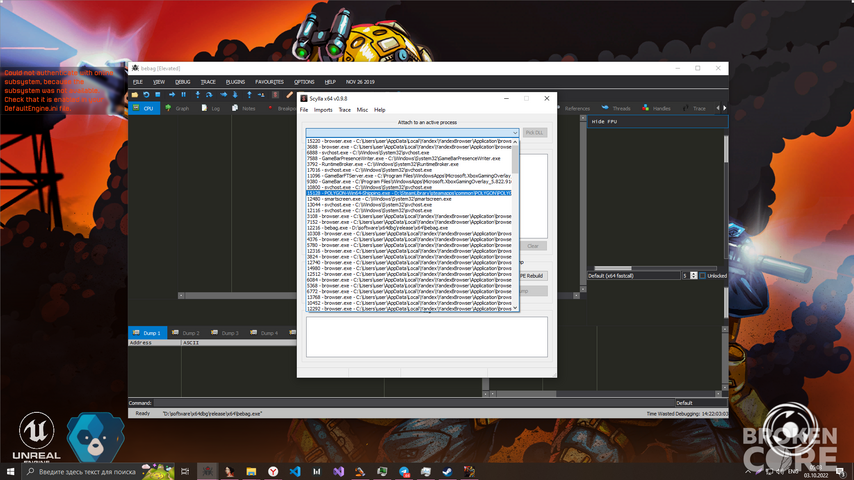Switch to the Graph tab
This screenshot has width=854, height=480.
click(177, 108)
